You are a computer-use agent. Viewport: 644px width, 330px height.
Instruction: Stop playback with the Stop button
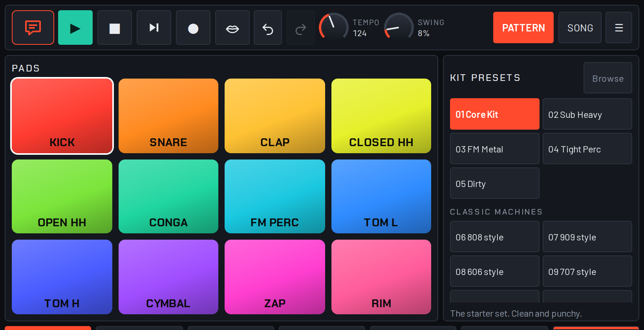(115, 27)
